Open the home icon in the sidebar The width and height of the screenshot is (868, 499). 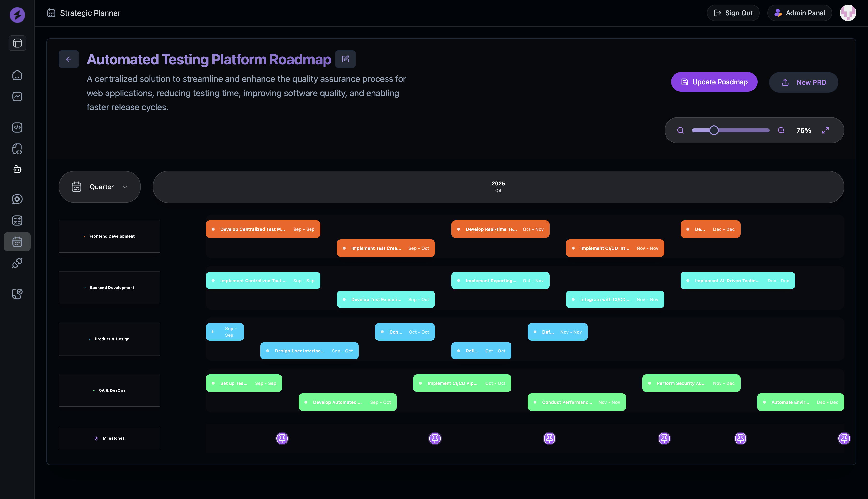[x=17, y=75]
